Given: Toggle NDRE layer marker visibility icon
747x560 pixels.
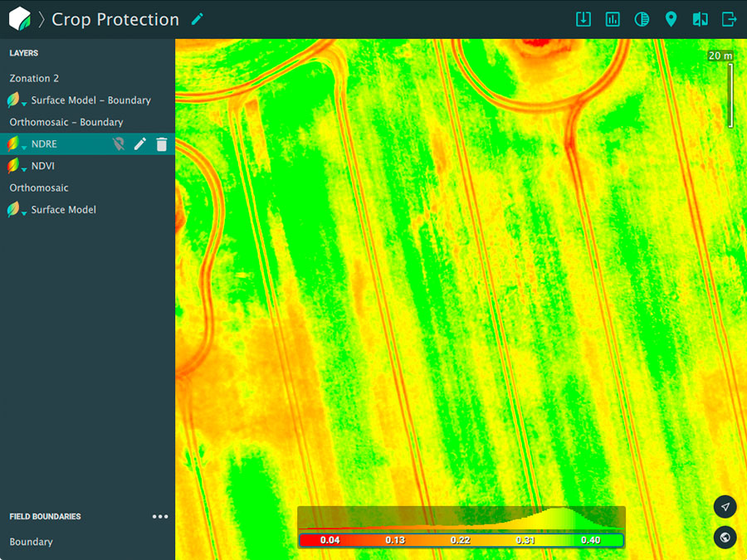Looking at the screenshot, I should [118, 144].
